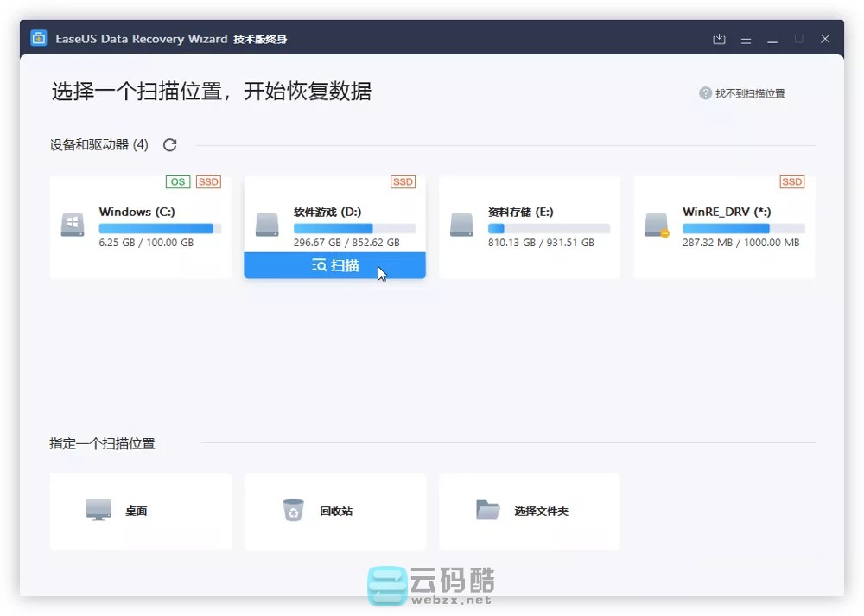Click the folder icon beside 选择文件夹
The image size is (864, 616).
[x=488, y=510]
